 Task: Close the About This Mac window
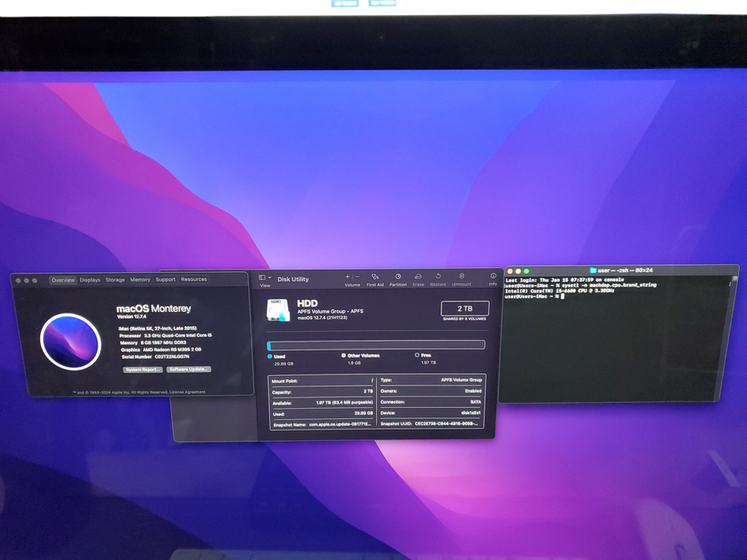click(18, 281)
